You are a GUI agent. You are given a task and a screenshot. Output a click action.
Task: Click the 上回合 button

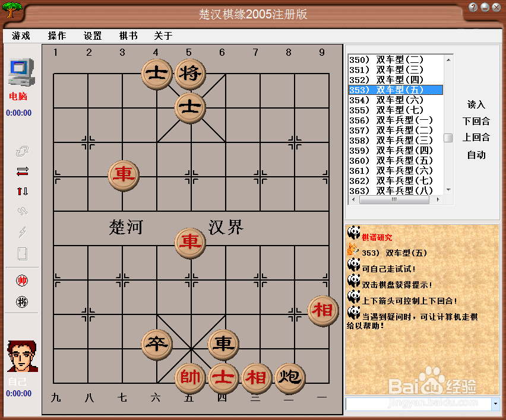pyautogui.click(x=476, y=137)
